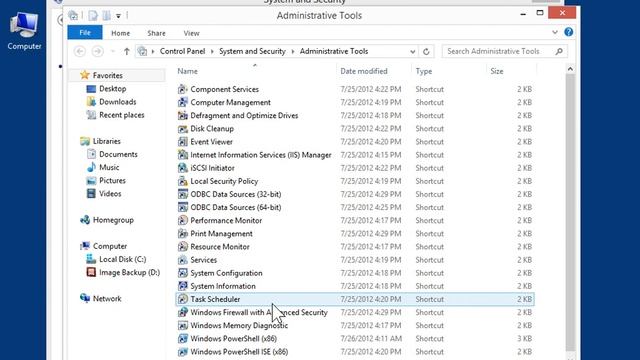Go up one folder level arrow

(127, 51)
